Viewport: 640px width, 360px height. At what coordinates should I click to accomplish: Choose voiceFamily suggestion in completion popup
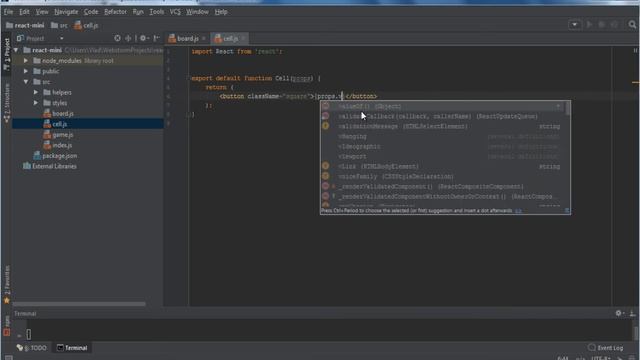point(442,177)
